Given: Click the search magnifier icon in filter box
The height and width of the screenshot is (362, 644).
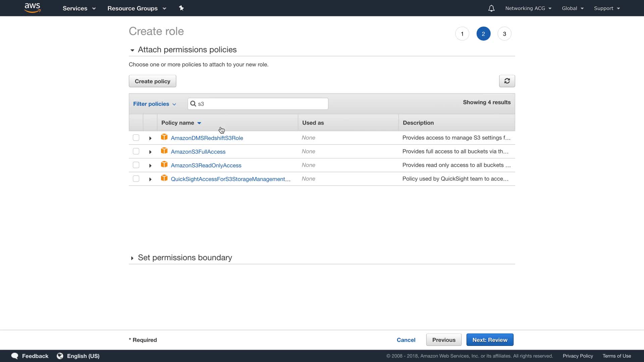Looking at the screenshot, I should point(193,104).
